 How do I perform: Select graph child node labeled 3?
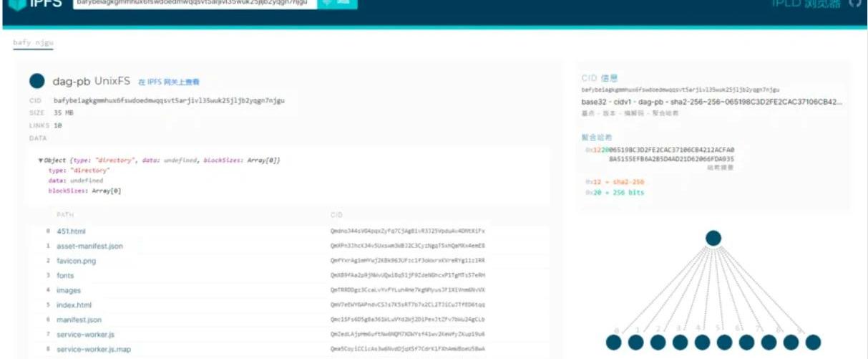tap(680, 342)
